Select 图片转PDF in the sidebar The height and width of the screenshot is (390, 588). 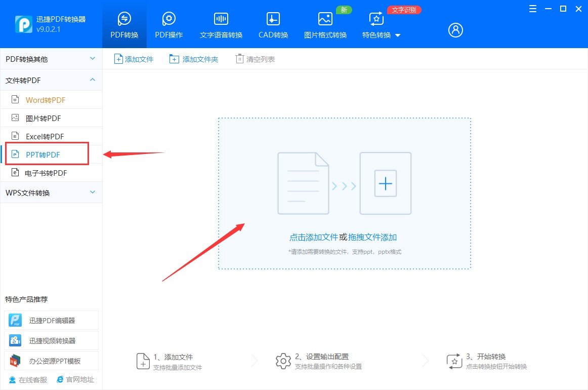(52, 118)
